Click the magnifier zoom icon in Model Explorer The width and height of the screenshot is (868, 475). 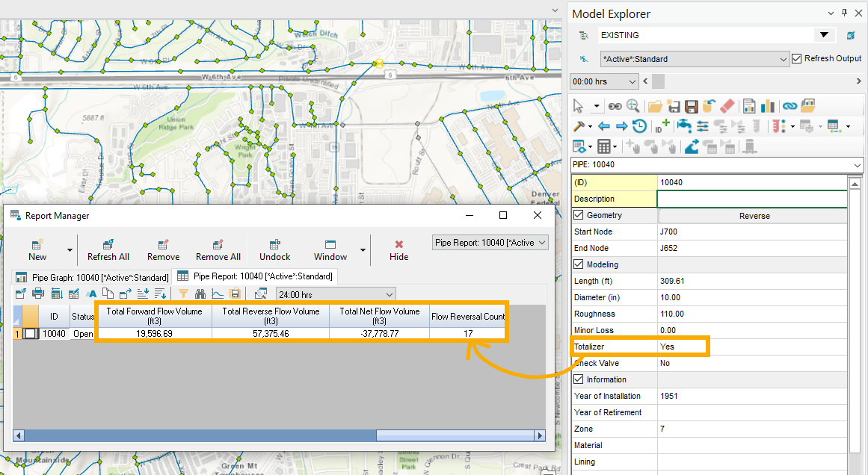(x=632, y=105)
